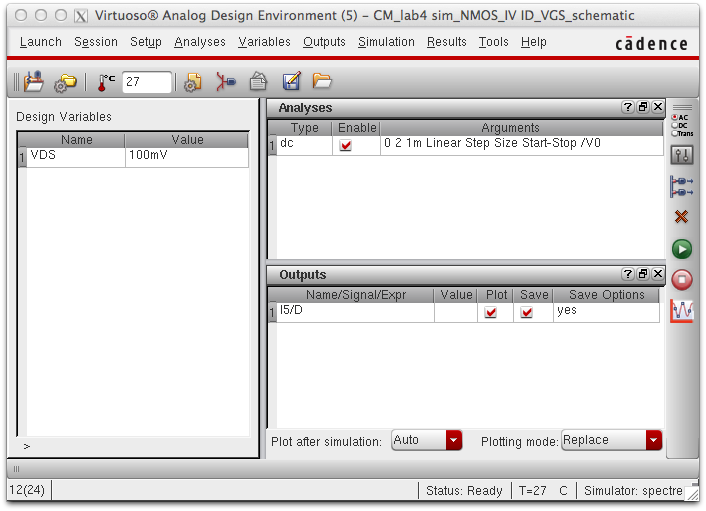
Task: Open the Session menu
Action: [95, 42]
